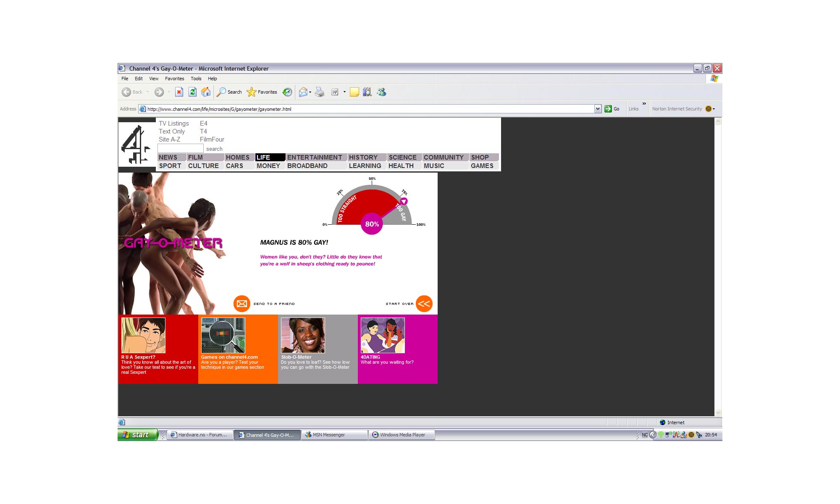Open the Favorites pane
The image size is (840, 504).
pyautogui.click(x=262, y=92)
